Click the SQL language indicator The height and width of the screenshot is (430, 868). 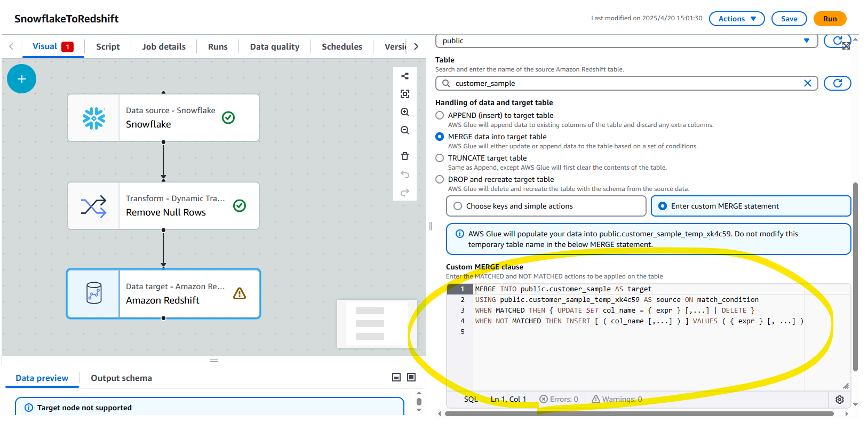tap(471, 399)
